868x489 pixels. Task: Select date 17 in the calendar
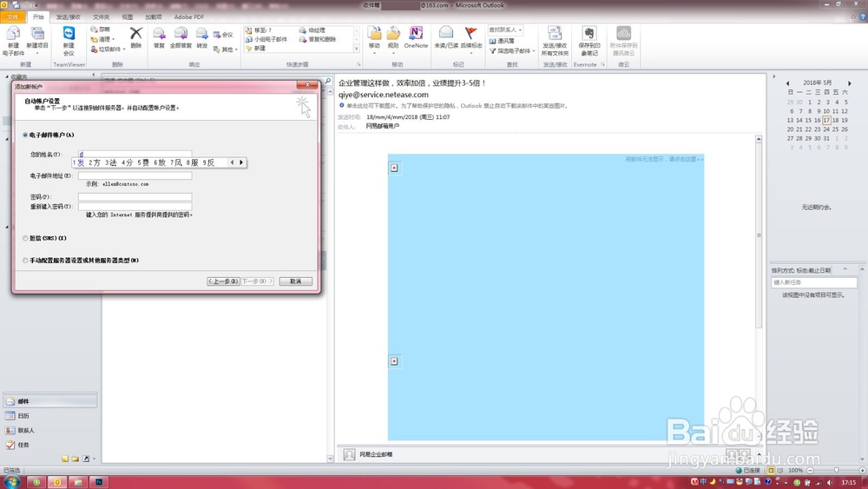click(826, 120)
